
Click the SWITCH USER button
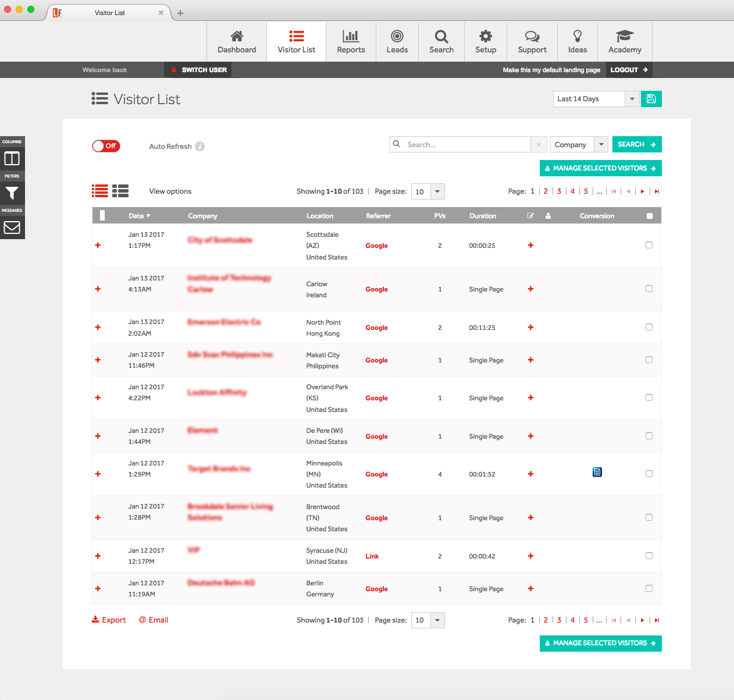click(x=198, y=70)
